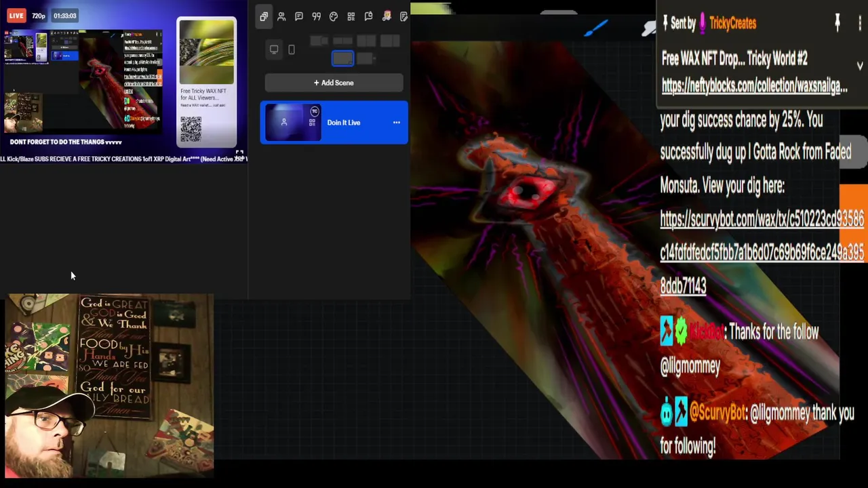Select layout beside the highlighted one
This screenshot has height=488, width=868.
point(365,59)
